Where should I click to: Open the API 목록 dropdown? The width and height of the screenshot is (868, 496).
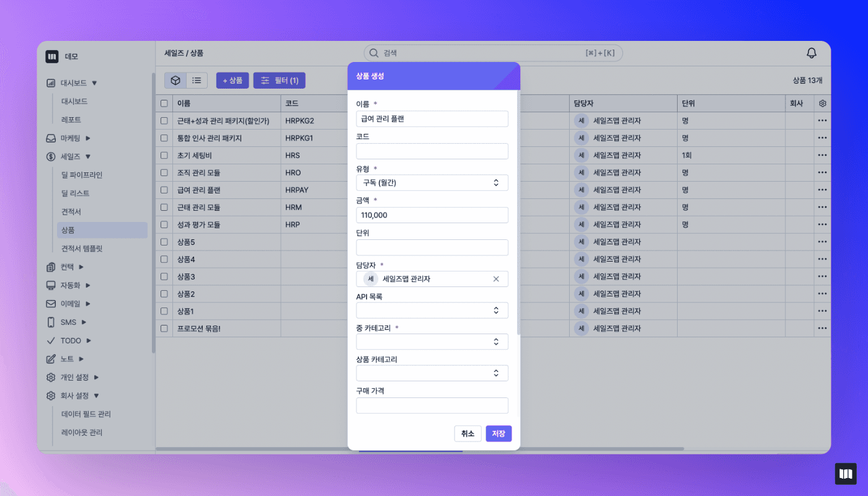(x=432, y=310)
